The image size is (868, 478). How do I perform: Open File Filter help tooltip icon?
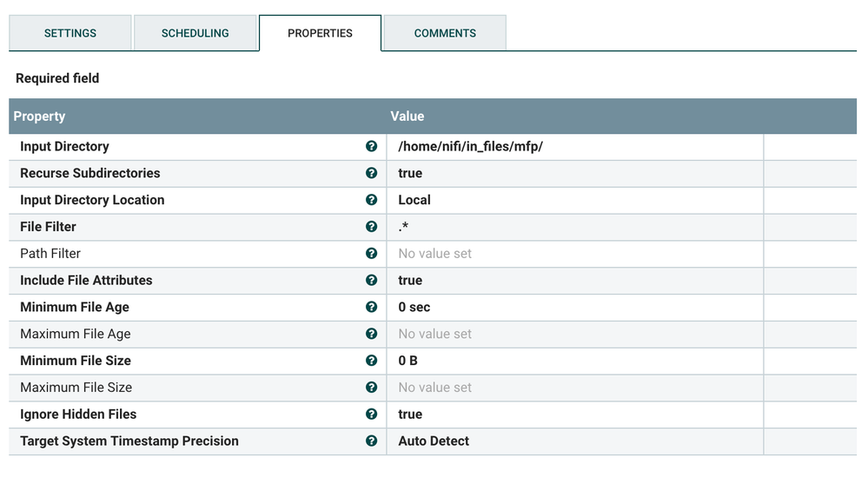[372, 227]
